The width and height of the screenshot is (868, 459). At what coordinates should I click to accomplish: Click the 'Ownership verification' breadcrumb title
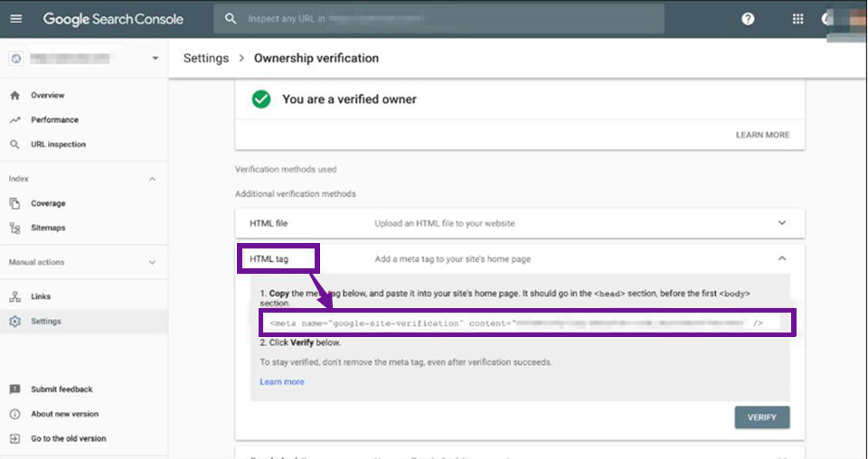pos(316,58)
